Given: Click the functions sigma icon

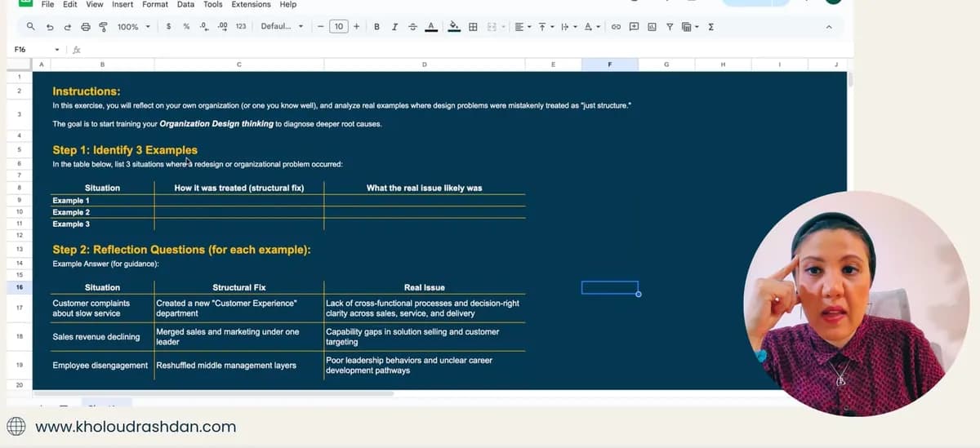Looking at the screenshot, I should point(711,27).
